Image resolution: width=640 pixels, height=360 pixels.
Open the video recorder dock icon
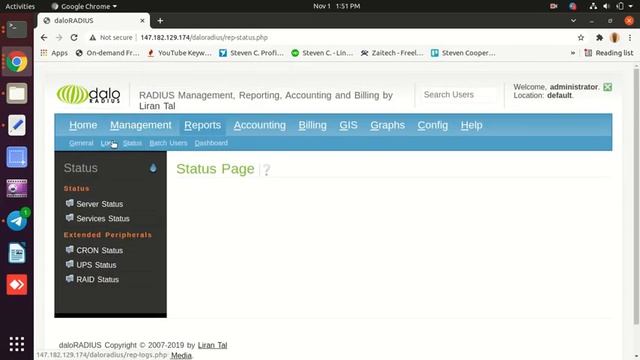[x=17, y=189]
